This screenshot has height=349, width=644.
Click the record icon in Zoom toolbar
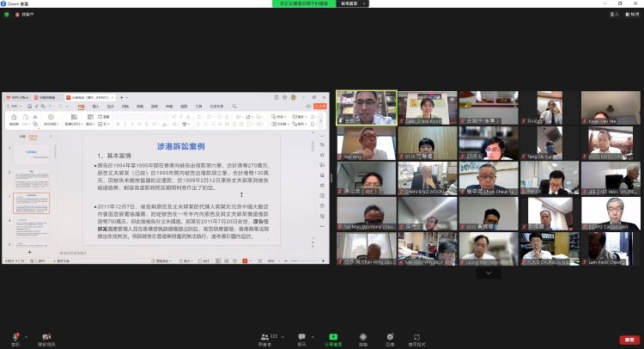click(363, 337)
